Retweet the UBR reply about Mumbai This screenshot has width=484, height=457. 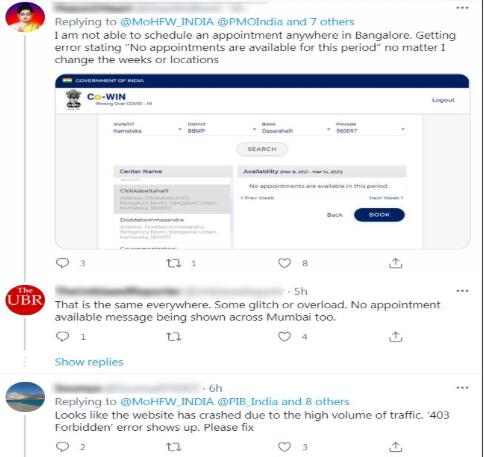[x=174, y=337]
